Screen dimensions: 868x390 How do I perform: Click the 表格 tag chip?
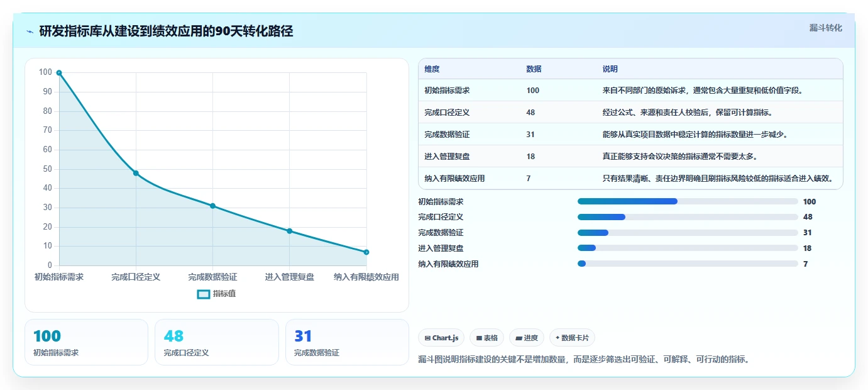tap(486, 338)
